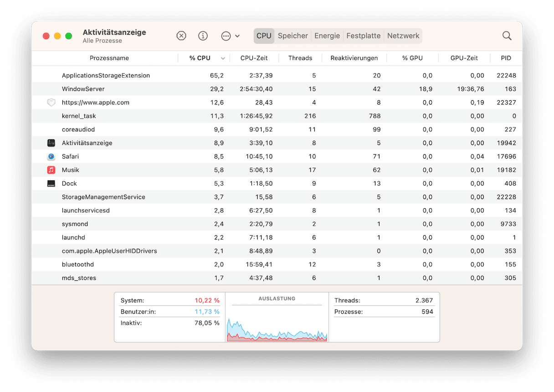Image resolution: width=554 pixels, height=392 pixels.
Task: Click the Alle Prozesse subtitle
Action: 103,41
